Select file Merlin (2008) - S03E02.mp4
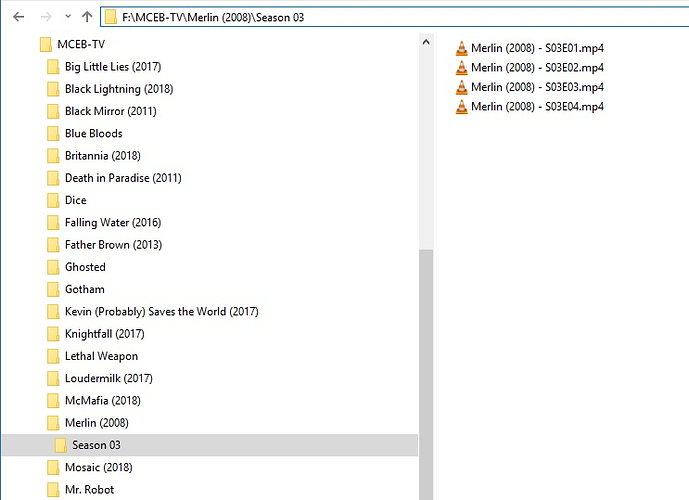This screenshot has height=500, width=689. 537,68
